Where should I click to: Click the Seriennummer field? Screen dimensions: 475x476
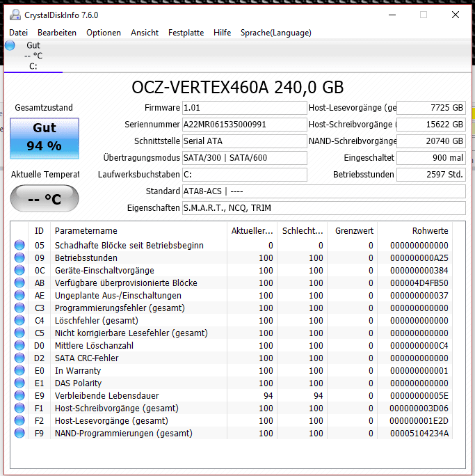245,125
